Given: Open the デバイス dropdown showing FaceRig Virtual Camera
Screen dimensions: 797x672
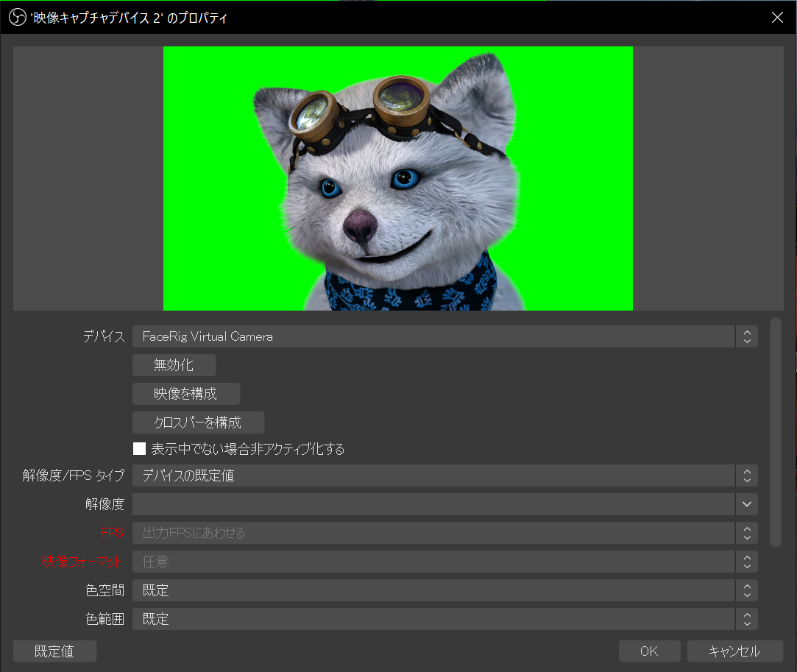Looking at the screenshot, I should (x=444, y=336).
